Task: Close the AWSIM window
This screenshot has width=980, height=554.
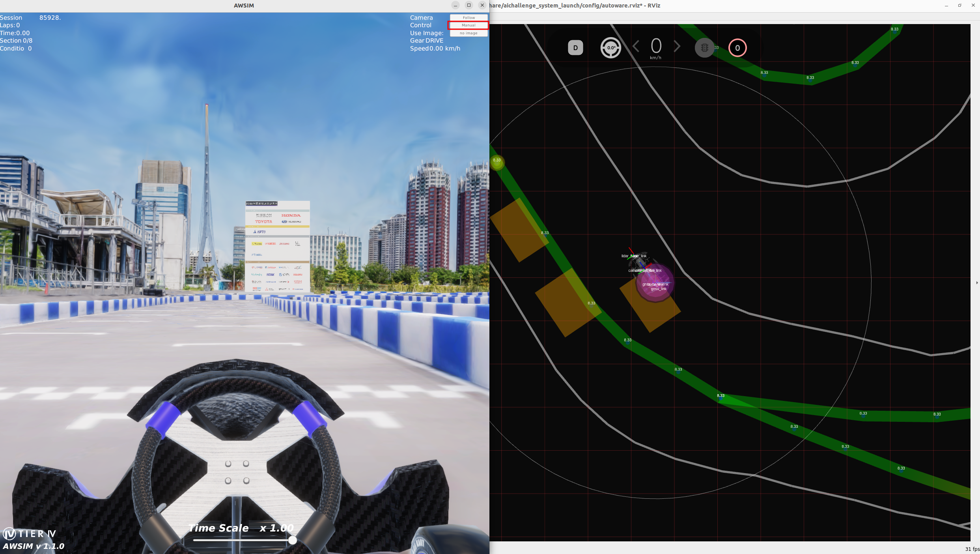Action: point(482,5)
